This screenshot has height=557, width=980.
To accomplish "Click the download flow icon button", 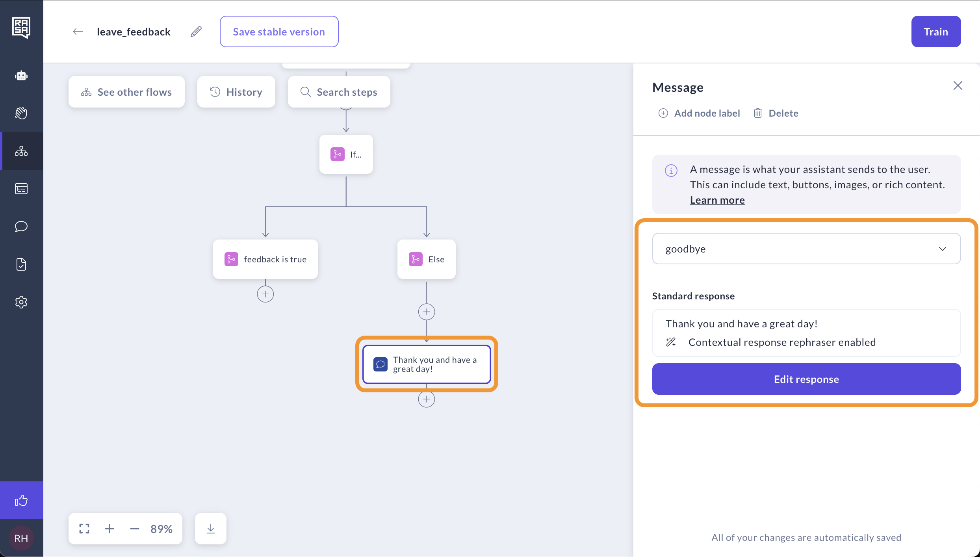I will (211, 529).
